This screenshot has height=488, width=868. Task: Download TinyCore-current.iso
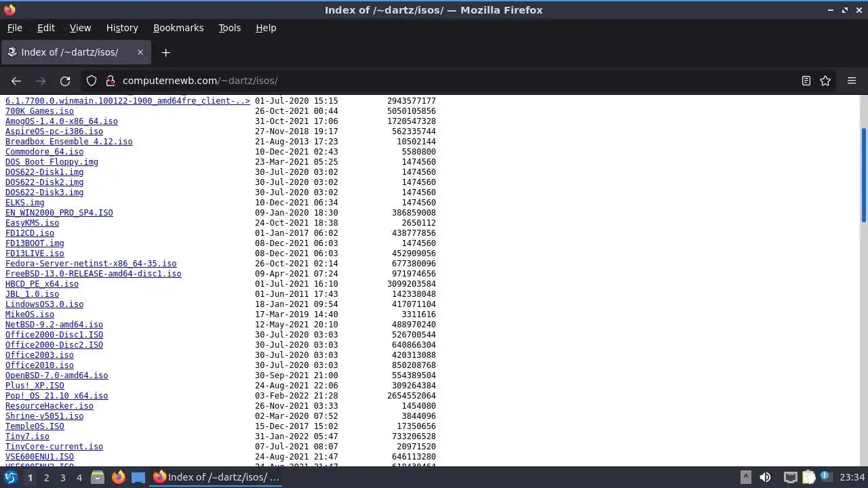(54, 447)
